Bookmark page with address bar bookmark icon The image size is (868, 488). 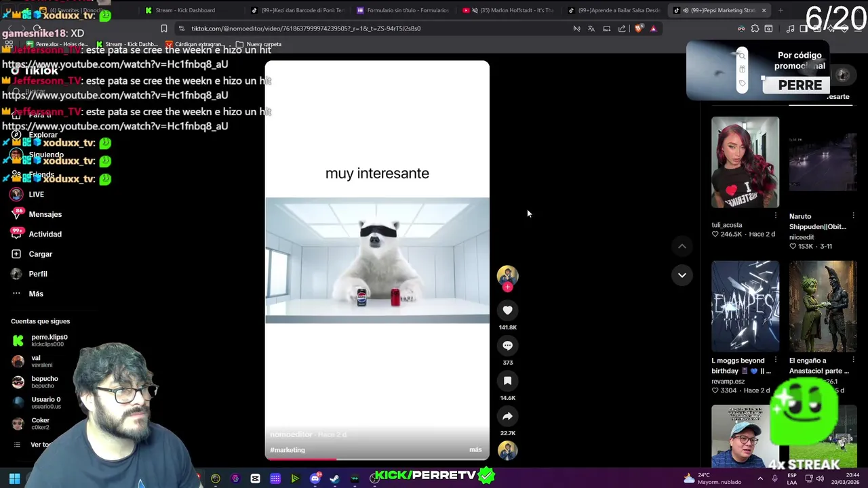point(164,28)
